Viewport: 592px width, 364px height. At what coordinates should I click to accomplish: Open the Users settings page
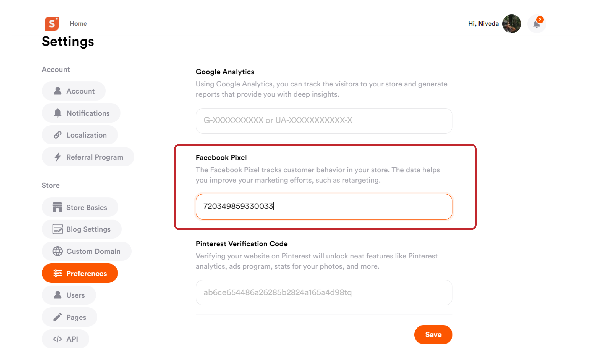point(69,295)
